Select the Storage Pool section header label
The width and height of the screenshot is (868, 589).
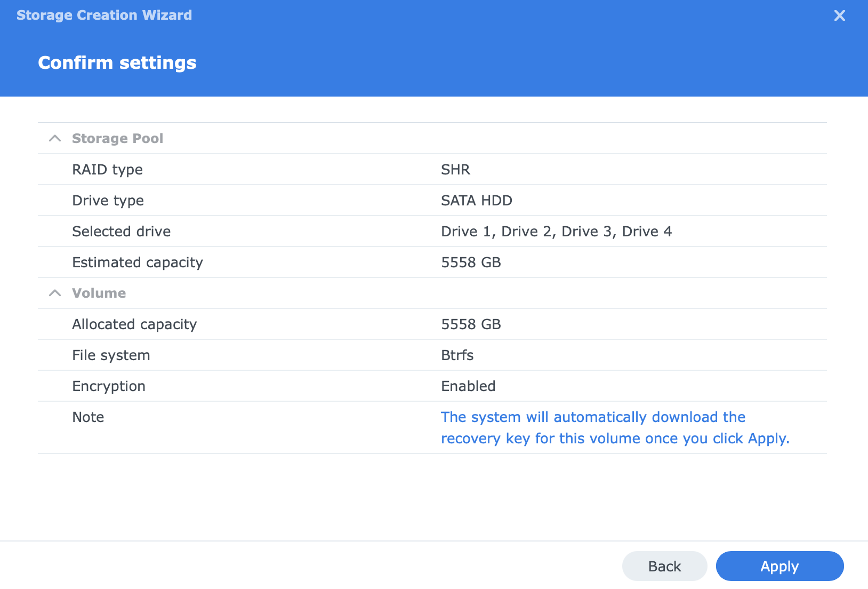pyautogui.click(x=117, y=139)
